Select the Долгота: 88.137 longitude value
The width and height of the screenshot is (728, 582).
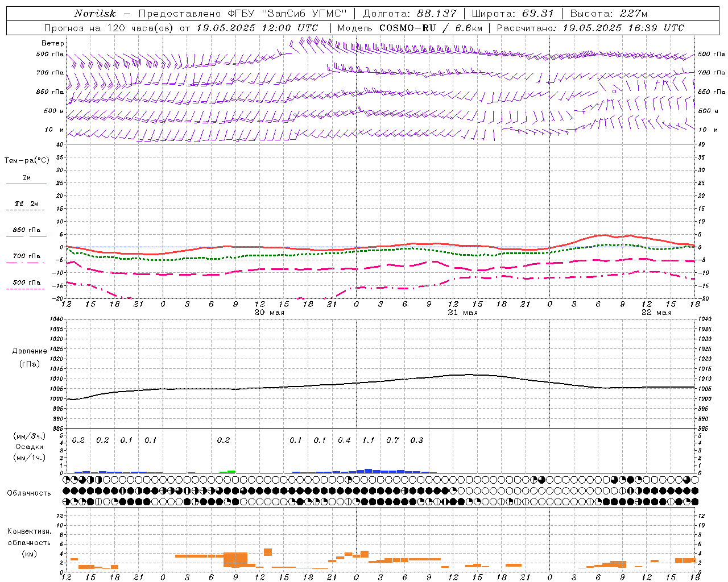(x=409, y=14)
